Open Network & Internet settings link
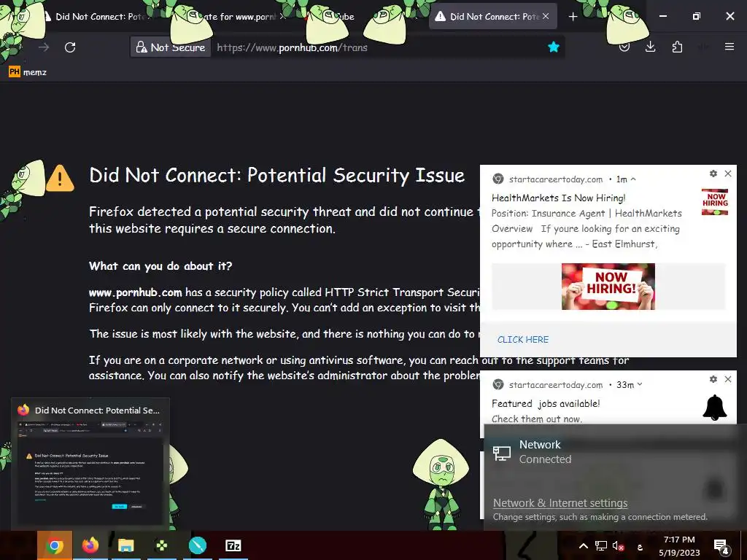 coord(560,503)
